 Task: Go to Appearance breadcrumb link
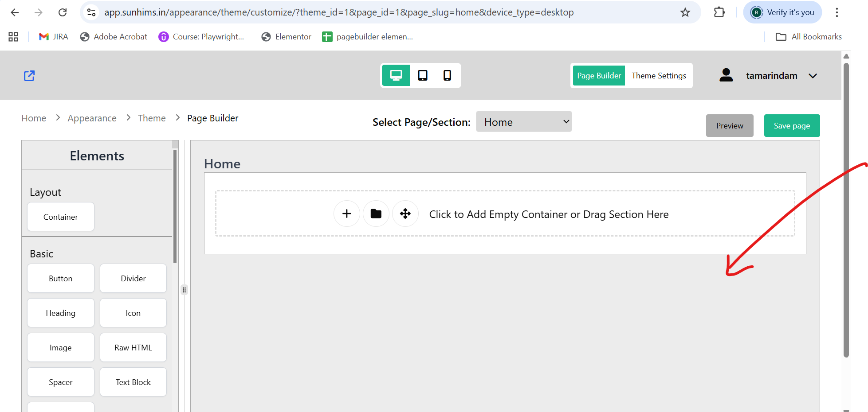coord(92,118)
